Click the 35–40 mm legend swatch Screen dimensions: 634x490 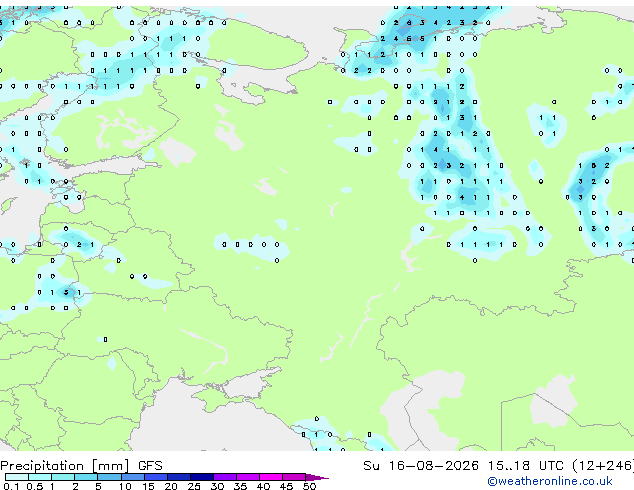248,477
